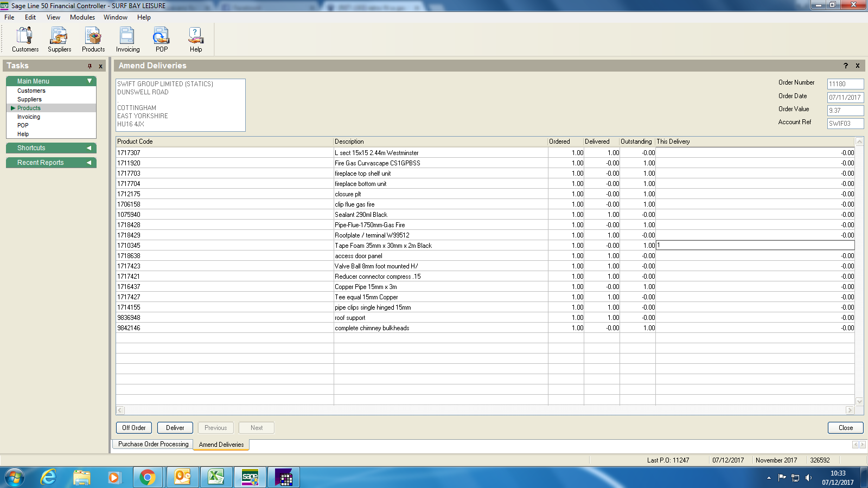Viewport: 868px width, 488px height.
Task: Select POP in the Main Menu list
Action: pyautogui.click(x=23, y=125)
